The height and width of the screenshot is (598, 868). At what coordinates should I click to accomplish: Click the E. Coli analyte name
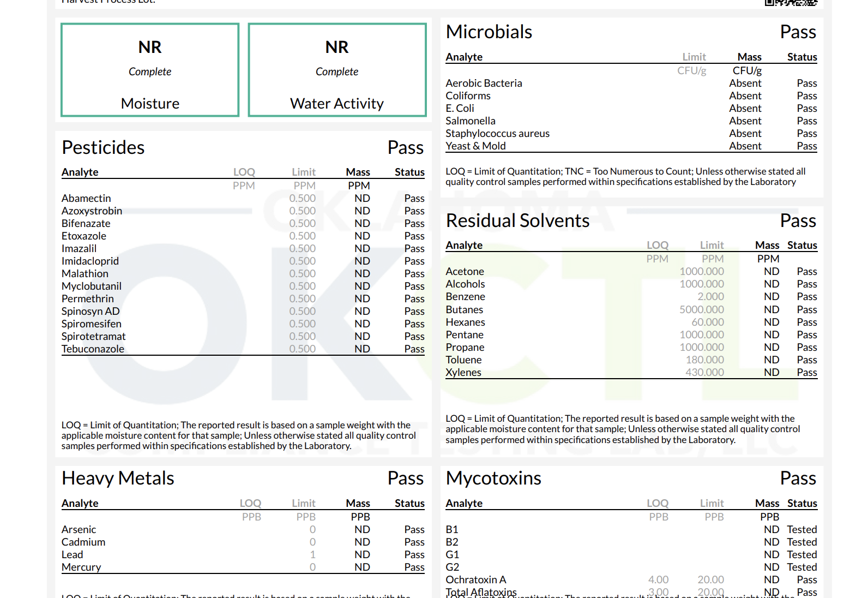click(x=460, y=108)
